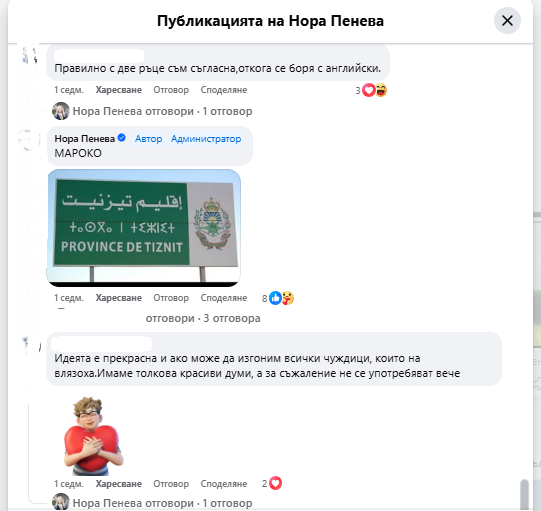The image size is (541, 511).
Task: Click the verified badge next to Нора Пенева
Action: pos(121,138)
